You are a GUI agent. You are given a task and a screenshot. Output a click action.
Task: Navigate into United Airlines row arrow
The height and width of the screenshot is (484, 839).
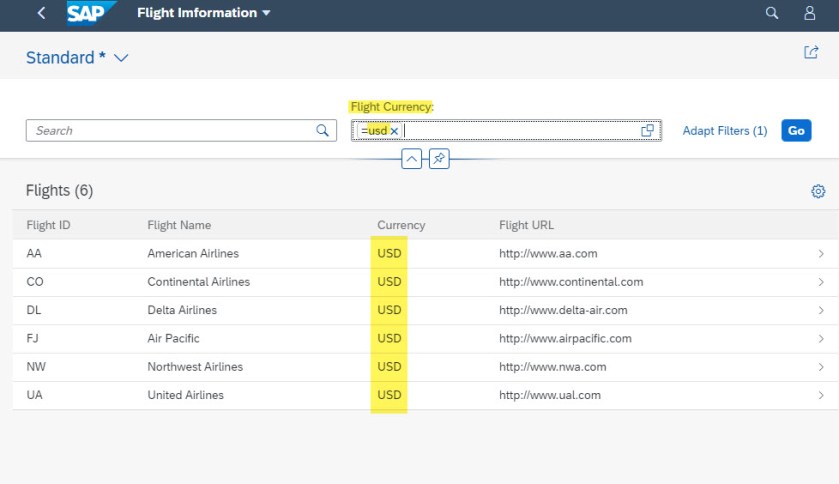[x=821, y=395]
